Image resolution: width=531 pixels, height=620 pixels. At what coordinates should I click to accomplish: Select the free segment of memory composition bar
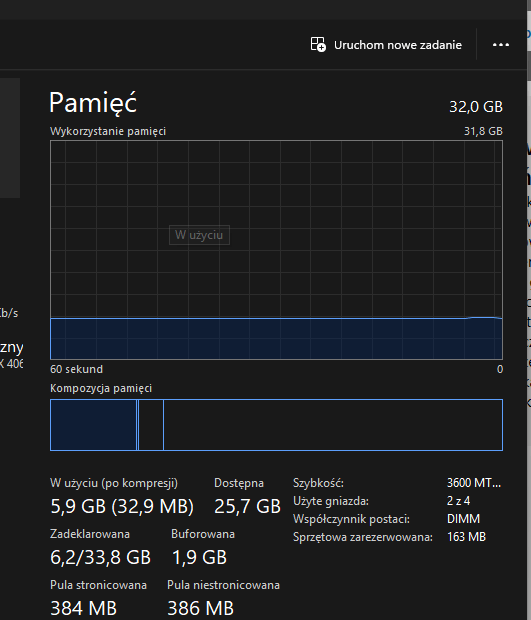[x=333, y=425]
